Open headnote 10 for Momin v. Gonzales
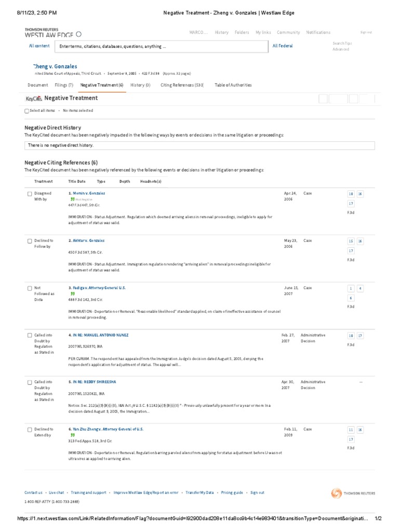 click(x=351, y=194)
